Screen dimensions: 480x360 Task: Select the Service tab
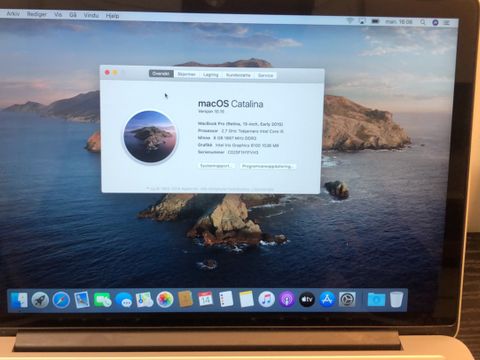click(265, 75)
